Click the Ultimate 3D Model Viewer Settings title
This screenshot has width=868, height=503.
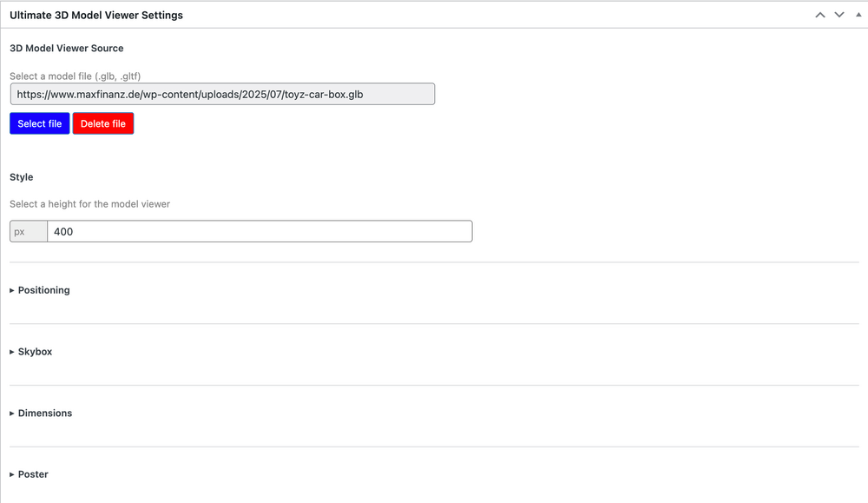tap(96, 15)
